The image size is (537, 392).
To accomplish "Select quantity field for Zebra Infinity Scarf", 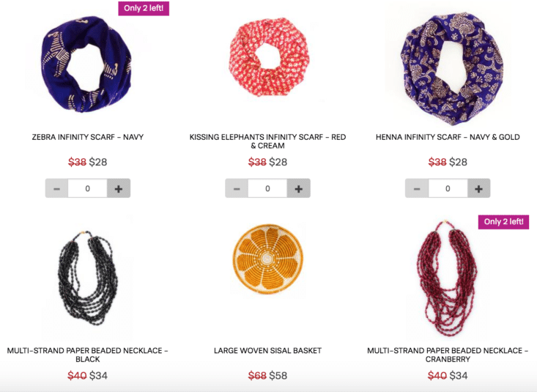I will tap(88, 188).
